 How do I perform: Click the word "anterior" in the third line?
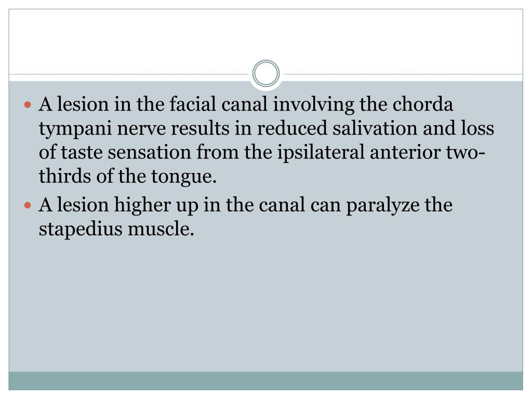click(x=408, y=153)
